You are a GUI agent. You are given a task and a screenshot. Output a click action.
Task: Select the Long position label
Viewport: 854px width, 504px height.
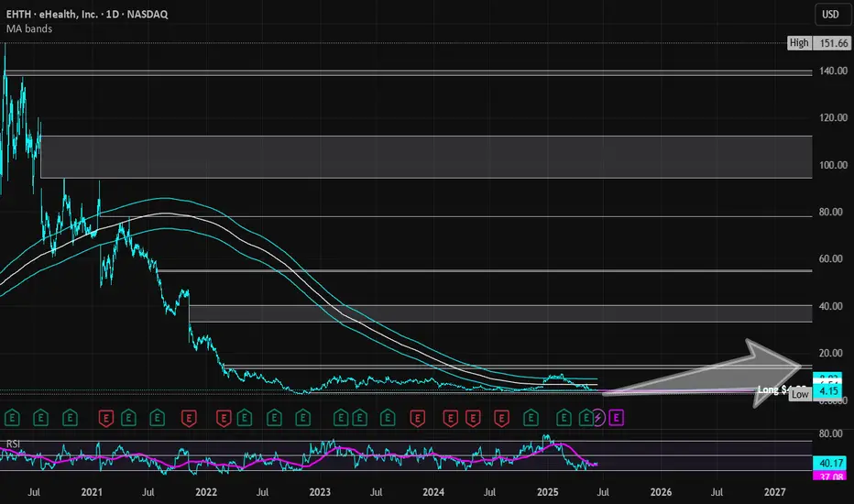tap(773, 389)
